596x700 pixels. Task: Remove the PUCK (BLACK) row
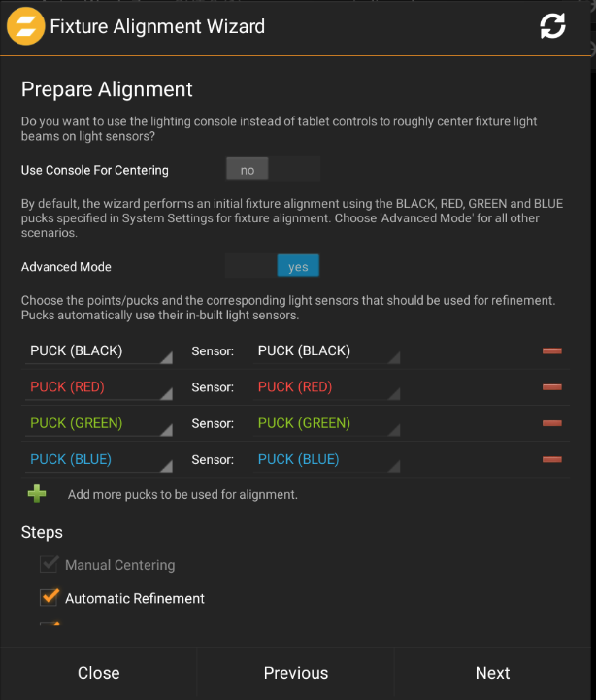click(x=552, y=350)
